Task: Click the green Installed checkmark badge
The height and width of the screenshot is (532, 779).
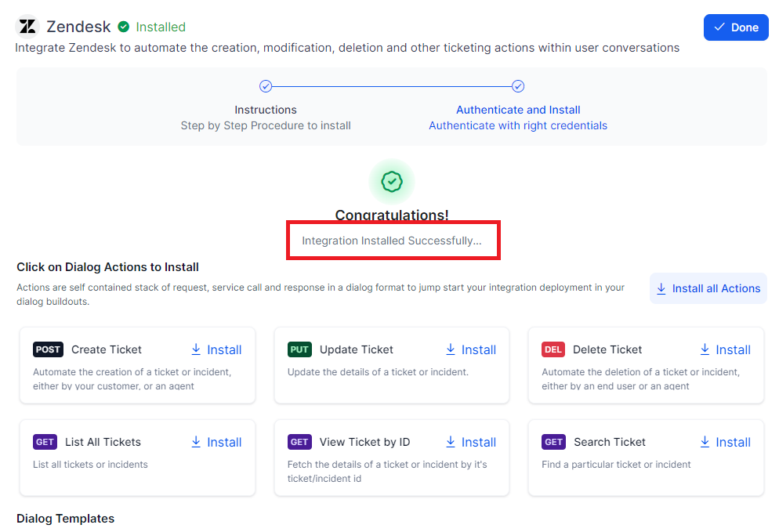Action: pyautogui.click(x=123, y=27)
